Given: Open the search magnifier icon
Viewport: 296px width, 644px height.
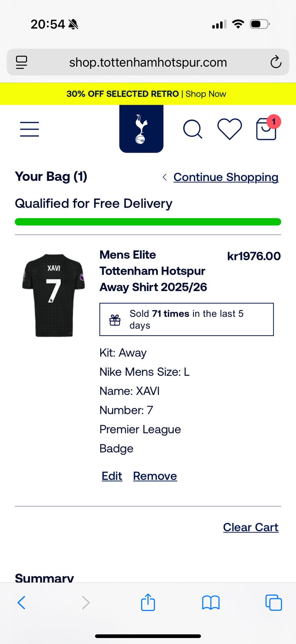Looking at the screenshot, I should click(x=193, y=129).
